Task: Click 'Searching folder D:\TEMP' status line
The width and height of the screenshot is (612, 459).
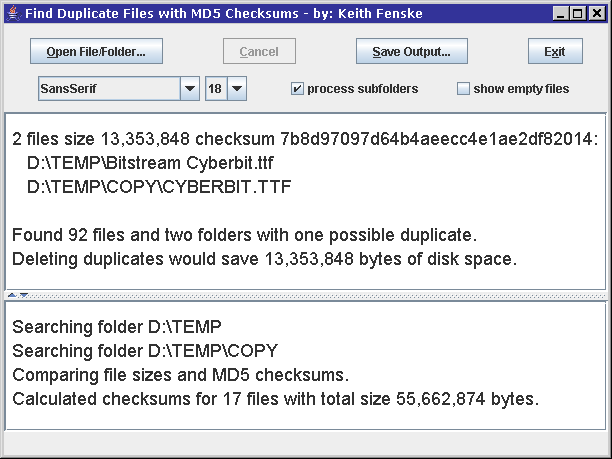Action: pyautogui.click(x=117, y=327)
